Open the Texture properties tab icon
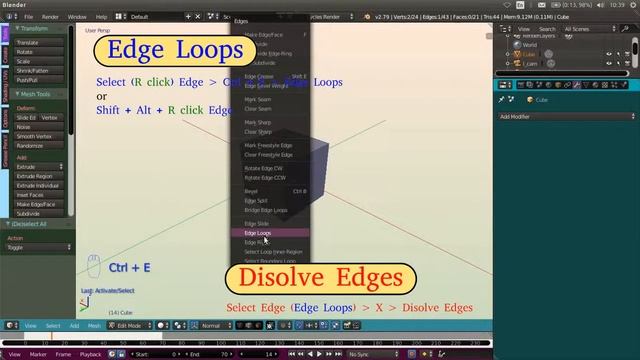 605,84
